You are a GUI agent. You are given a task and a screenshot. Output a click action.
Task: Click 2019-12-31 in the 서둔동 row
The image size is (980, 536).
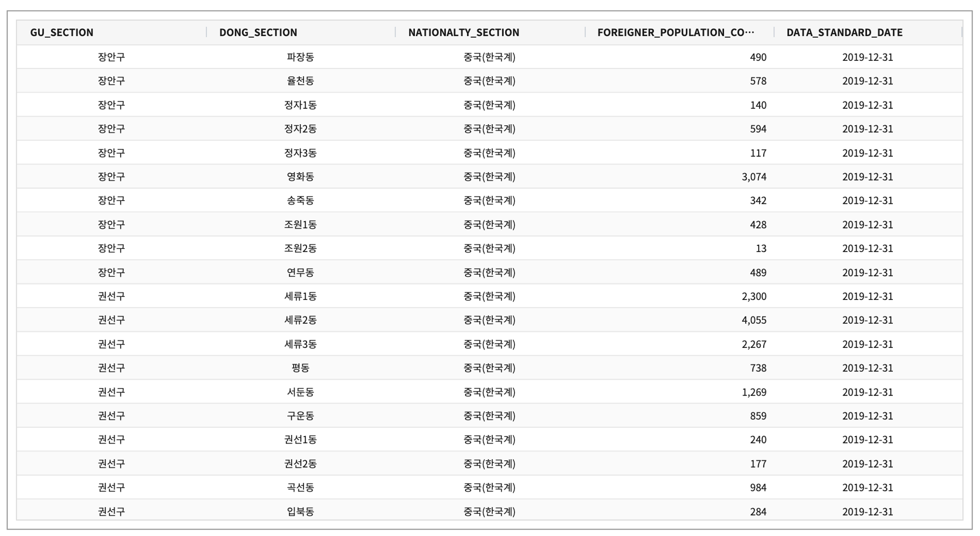pyautogui.click(x=868, y=392)
